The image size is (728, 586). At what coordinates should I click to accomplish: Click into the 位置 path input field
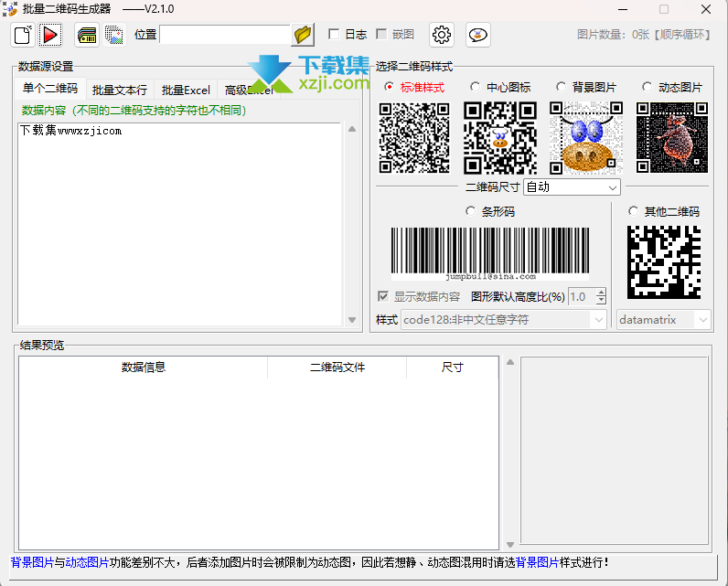(x=225, y=35)
